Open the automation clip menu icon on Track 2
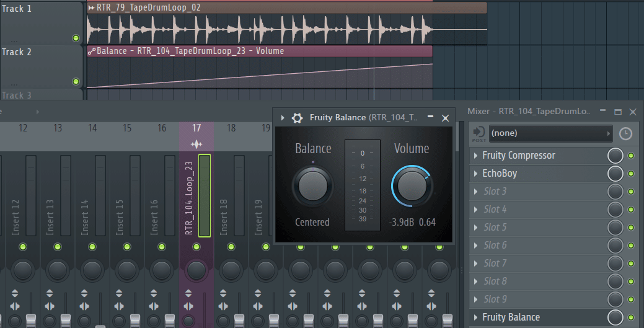Viewport: 644px width, 328px height. tap(92, 51)
